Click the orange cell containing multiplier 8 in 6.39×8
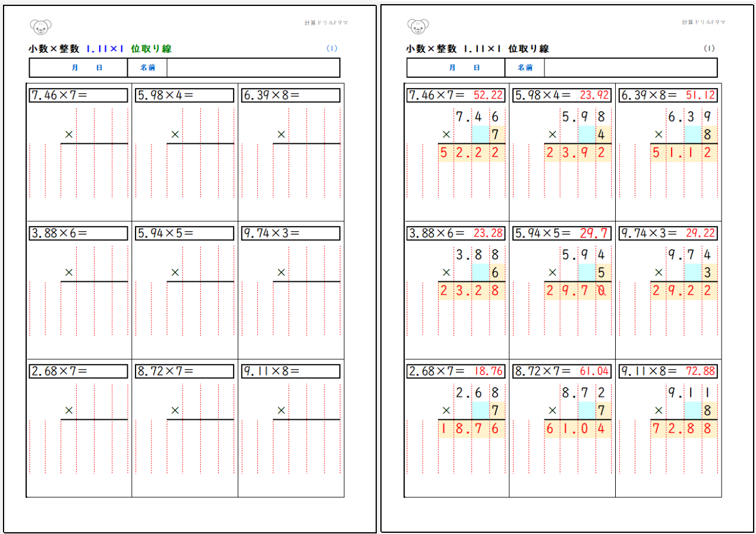The image size is (756, 534). (707, 135)
